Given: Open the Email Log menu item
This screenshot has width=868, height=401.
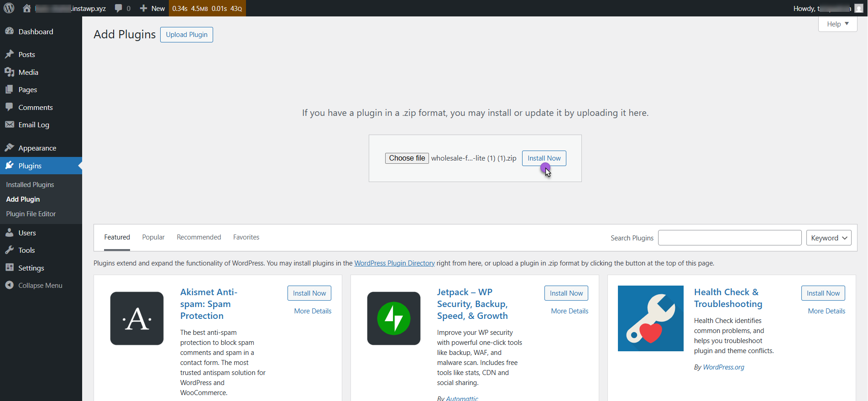Looking at the screenshot, I should [41, 125].
